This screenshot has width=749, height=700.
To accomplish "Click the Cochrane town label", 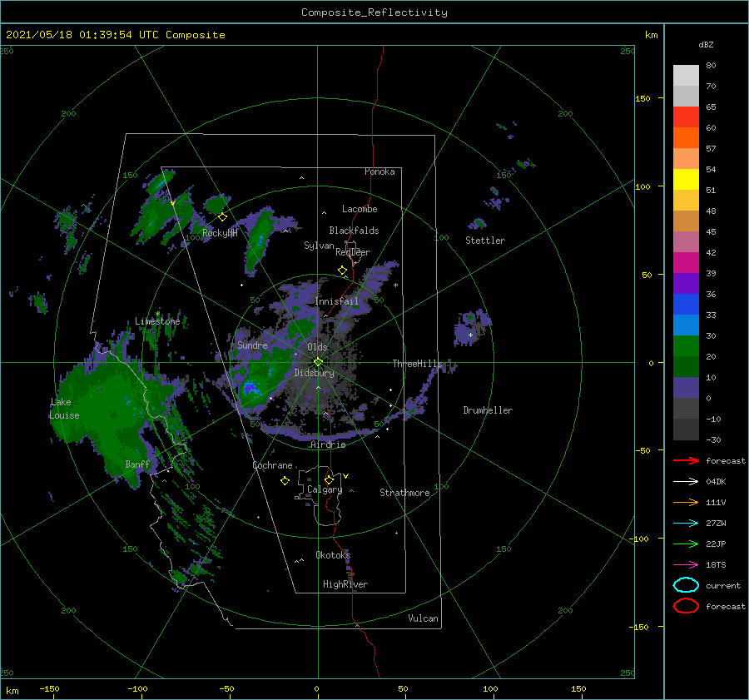I will coord(272,465).
